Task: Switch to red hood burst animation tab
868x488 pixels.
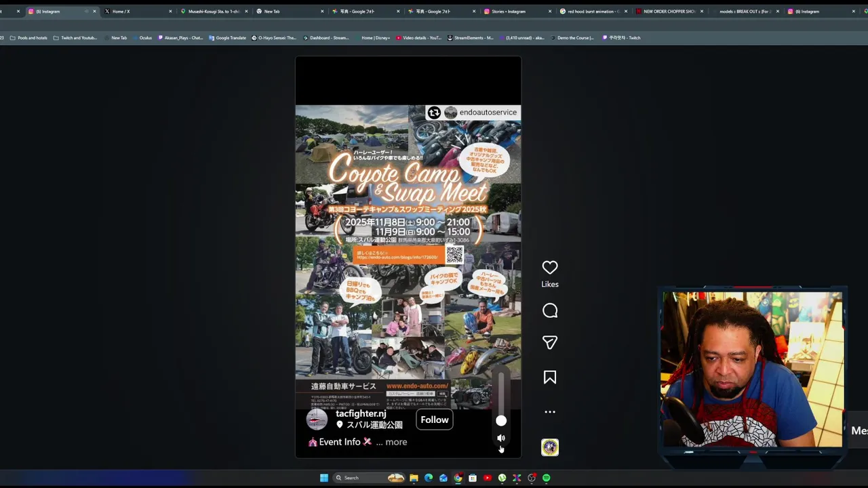Action: coord(592,12)
